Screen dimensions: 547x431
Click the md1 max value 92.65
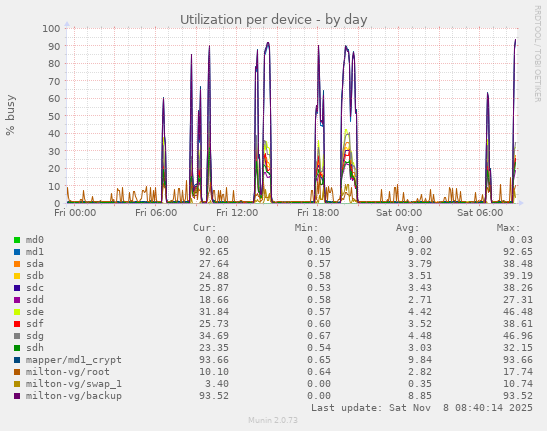point(518,252)
